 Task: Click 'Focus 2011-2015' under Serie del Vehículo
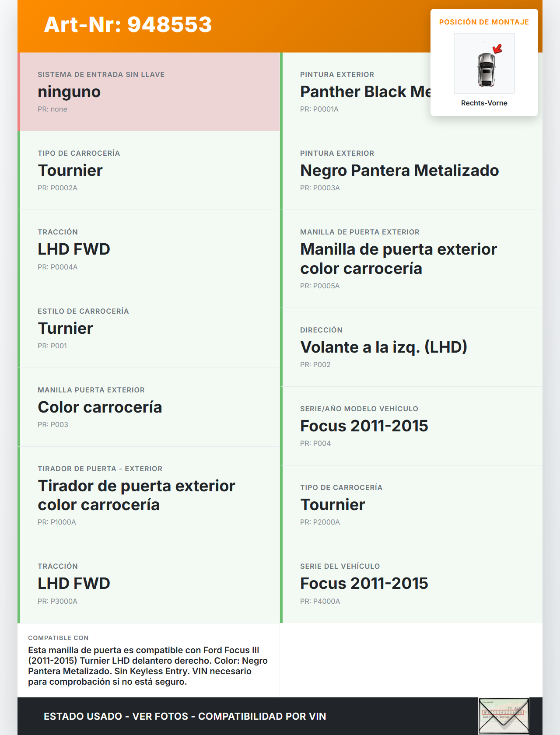[x=364, y=584]
